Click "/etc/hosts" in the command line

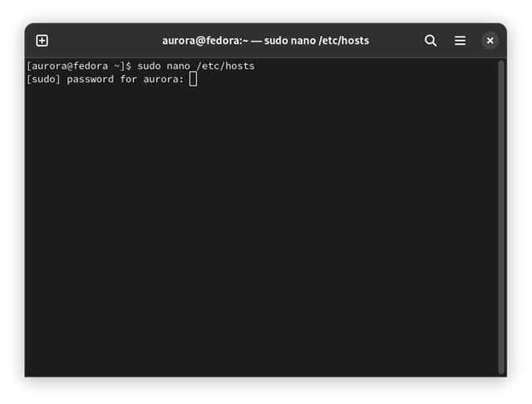(226, 66)
